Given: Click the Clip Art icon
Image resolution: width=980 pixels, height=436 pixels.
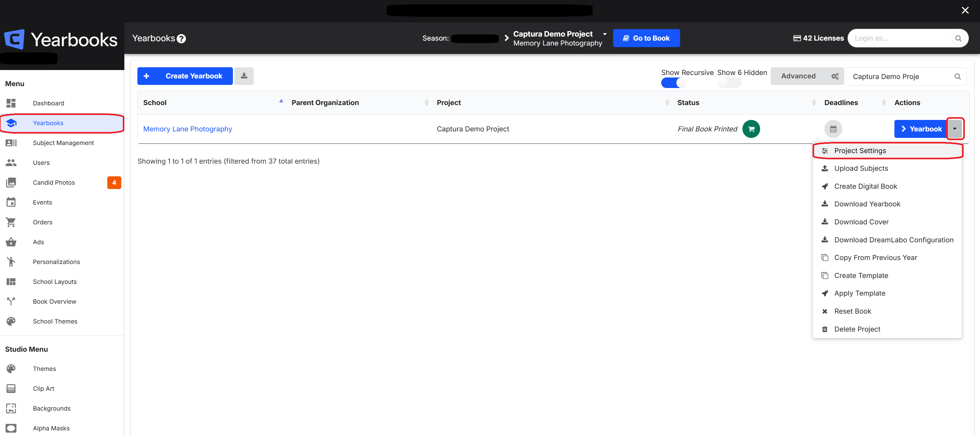Looking at the screenshot, I should [x=11, y=389].
